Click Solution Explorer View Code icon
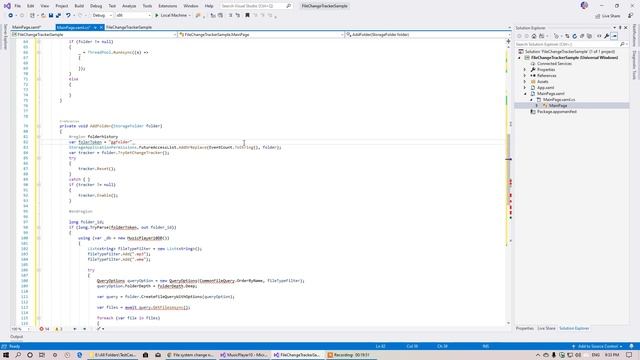This screenshot has height=360, width=640. (x=599, y=36)
